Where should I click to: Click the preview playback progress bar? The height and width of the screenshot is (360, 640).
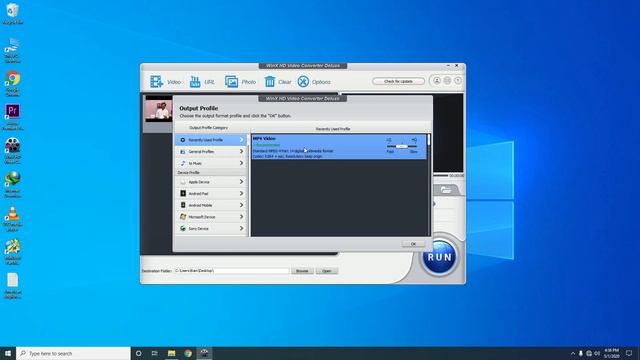441,175
